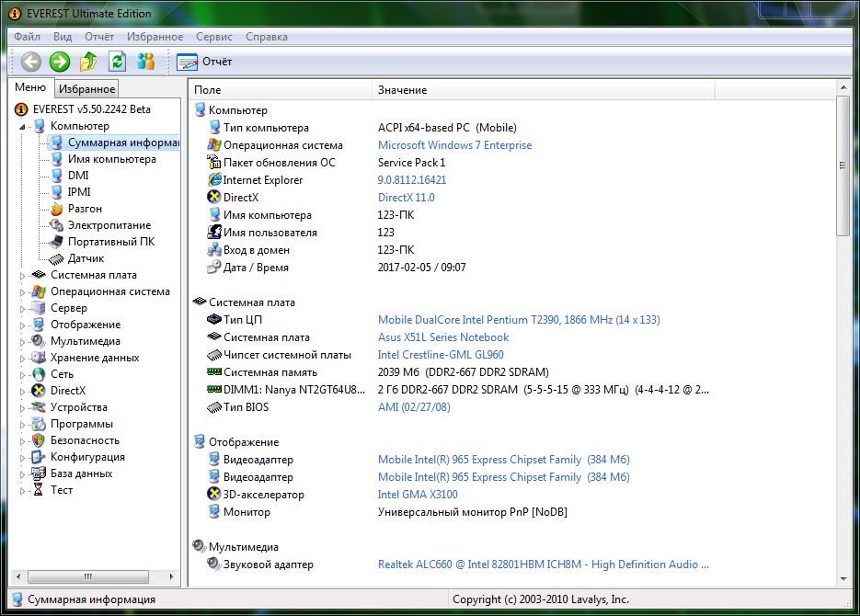
Task: Switch to the Избранное tab in sidebar
Action: (86, 89)
